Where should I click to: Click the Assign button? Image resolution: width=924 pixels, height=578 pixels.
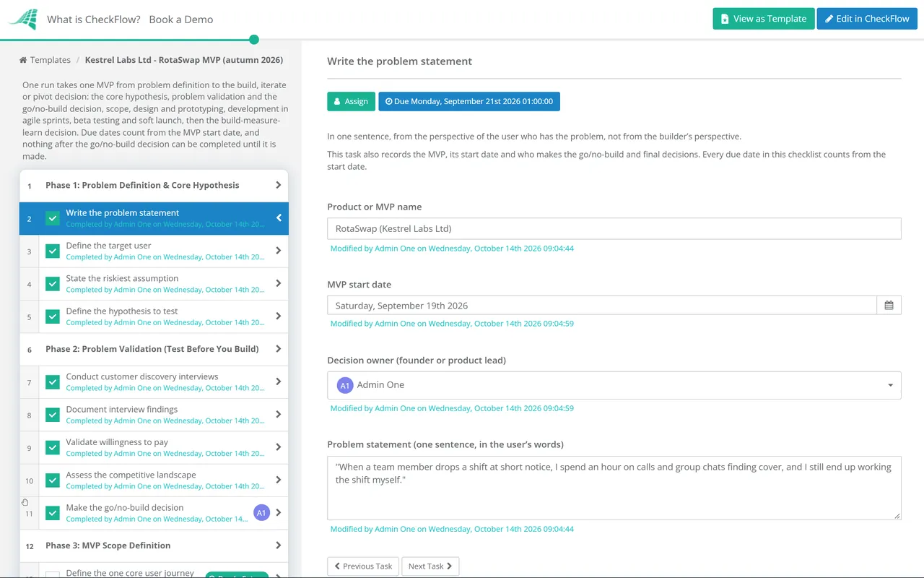(x=351, y=101)
